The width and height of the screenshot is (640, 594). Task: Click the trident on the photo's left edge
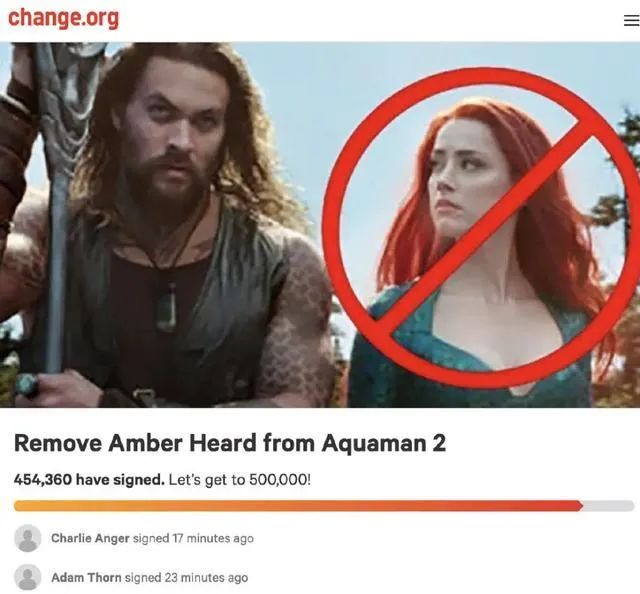coord(56,204)
